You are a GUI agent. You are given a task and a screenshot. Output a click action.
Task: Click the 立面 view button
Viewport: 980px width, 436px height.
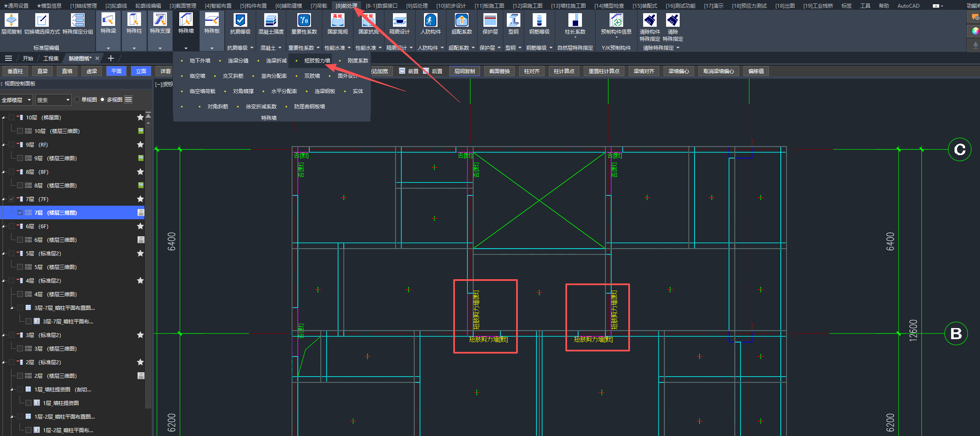point(141,71)
